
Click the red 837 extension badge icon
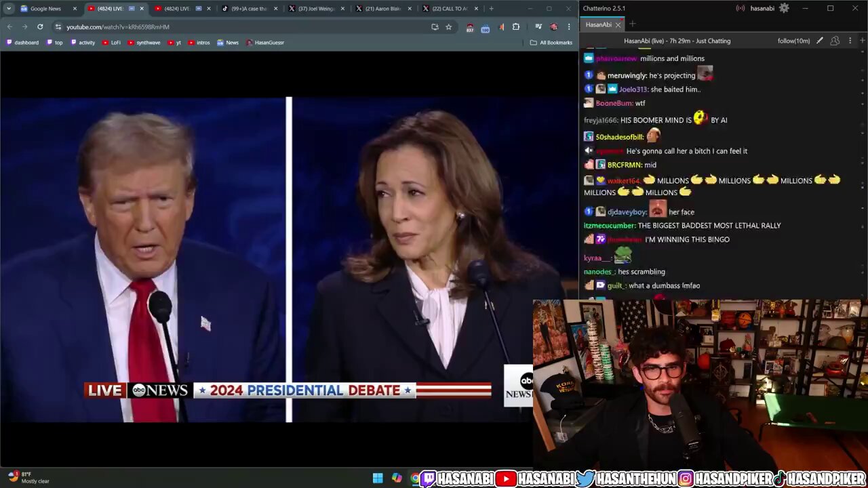(x=470, y=27)
